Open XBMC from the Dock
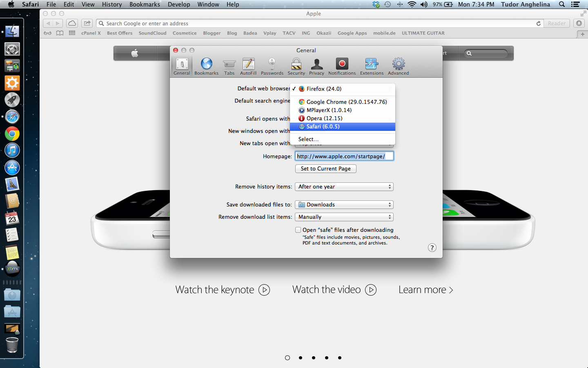This screenshot has width=588, height=368. coord(12,269)
